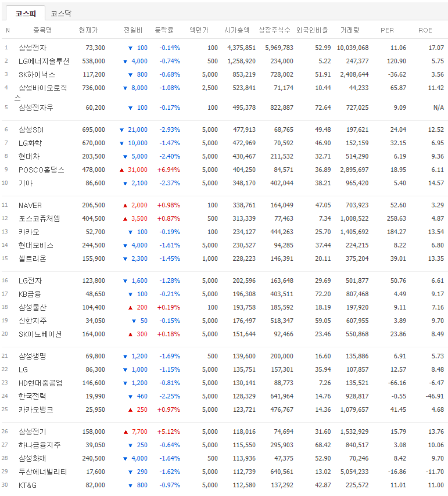
Task: Open the 삼성생명 stock link
Action: pyautogui.click(x=33, y=356)
